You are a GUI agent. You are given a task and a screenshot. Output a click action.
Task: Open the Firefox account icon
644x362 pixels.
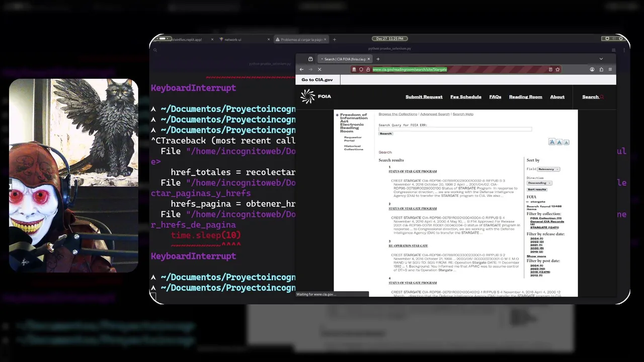click(592, 69)
